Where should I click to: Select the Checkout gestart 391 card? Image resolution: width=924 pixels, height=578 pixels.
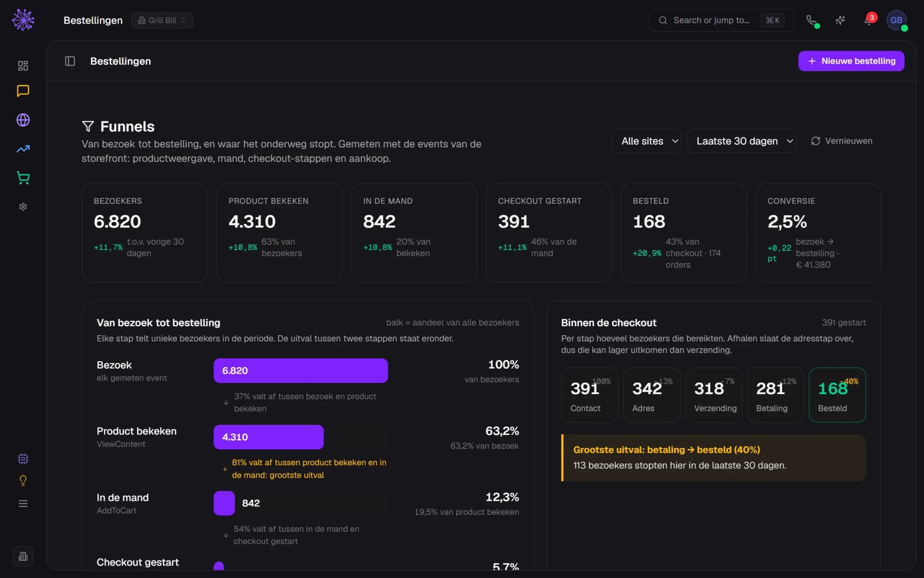[x=549, y=233]
